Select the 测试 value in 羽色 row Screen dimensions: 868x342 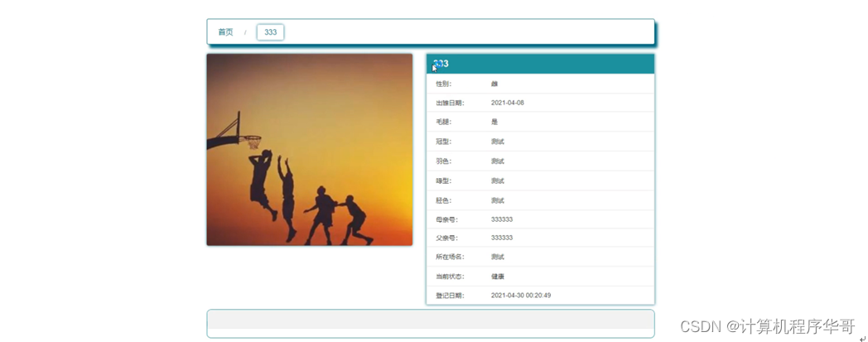(498, 161)
